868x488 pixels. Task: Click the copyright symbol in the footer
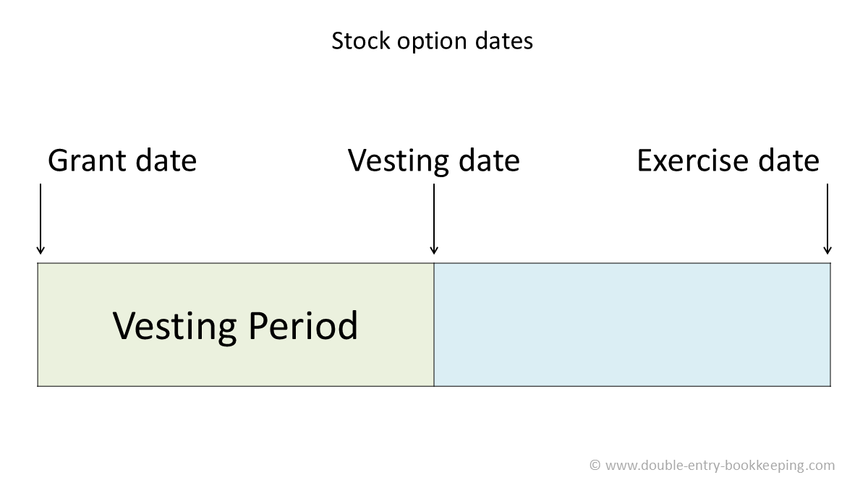coord(595,466)
